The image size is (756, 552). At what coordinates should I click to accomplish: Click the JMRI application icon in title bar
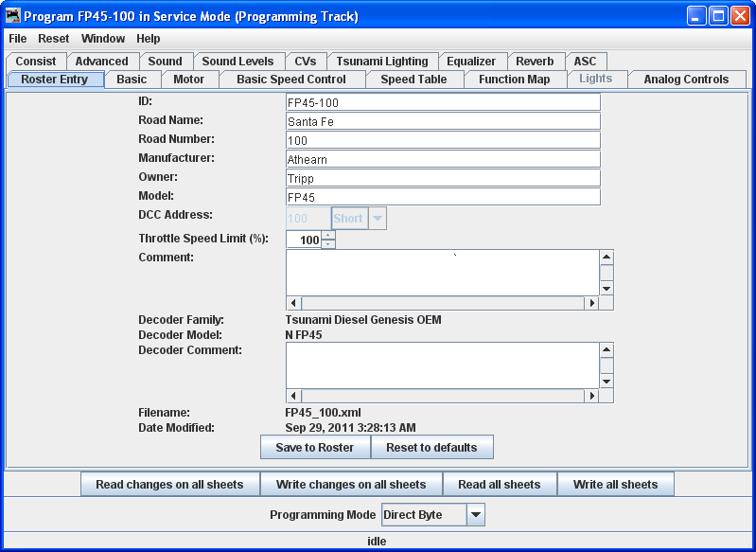tap(13, 16)
